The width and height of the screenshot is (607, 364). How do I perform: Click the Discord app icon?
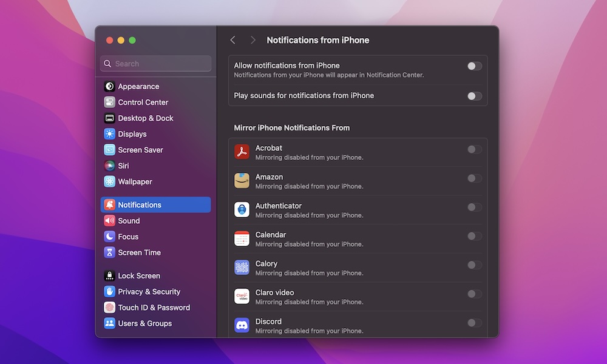click(242, 326)
